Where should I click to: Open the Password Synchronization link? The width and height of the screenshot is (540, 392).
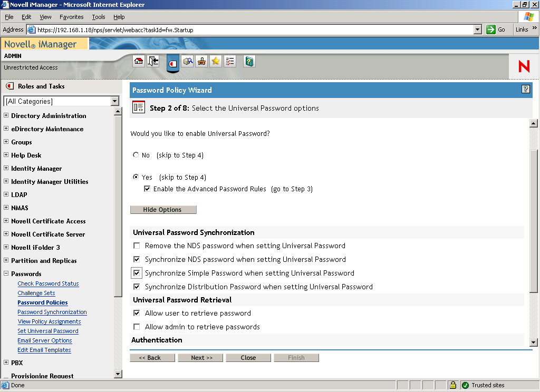(52, 312)
